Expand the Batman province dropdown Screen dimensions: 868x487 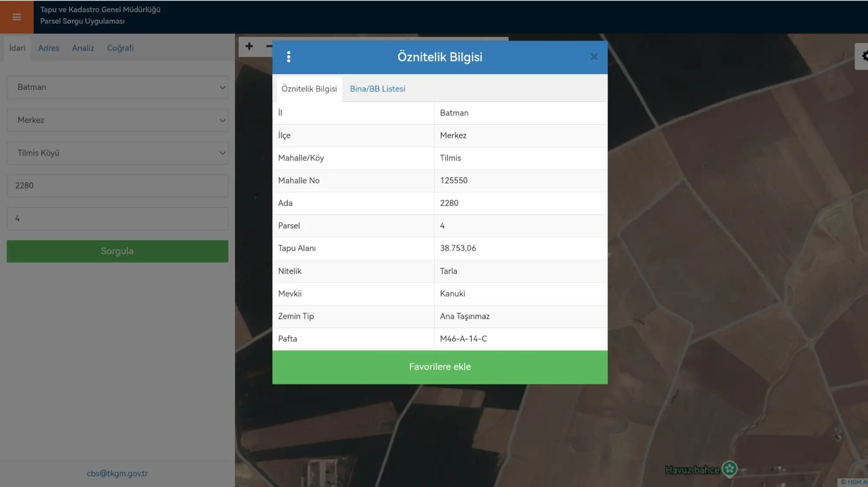click(x=117, y=87)
